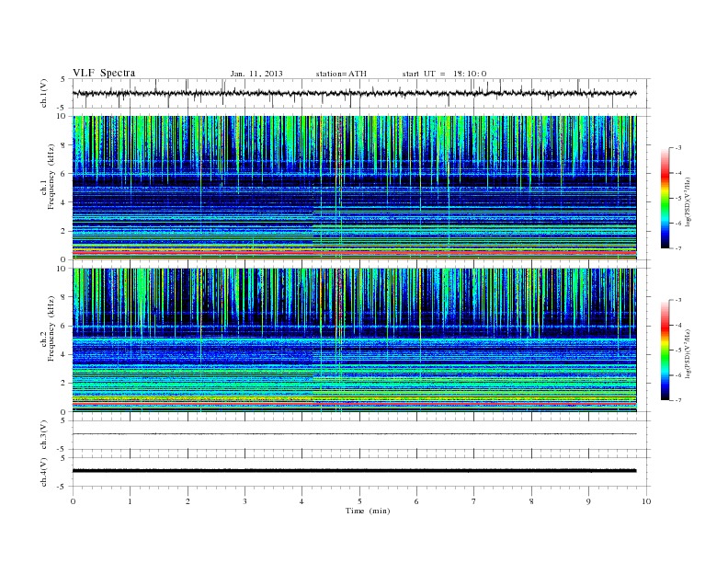Click the ch.2 spectrogram color scale bar
Viewport: 728px width, 563px height.
(665, 350)
